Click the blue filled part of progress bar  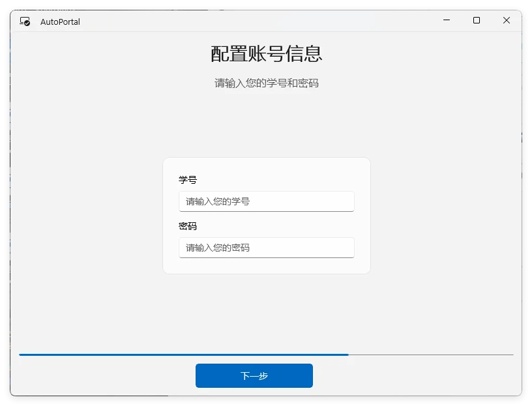(183, 355)
